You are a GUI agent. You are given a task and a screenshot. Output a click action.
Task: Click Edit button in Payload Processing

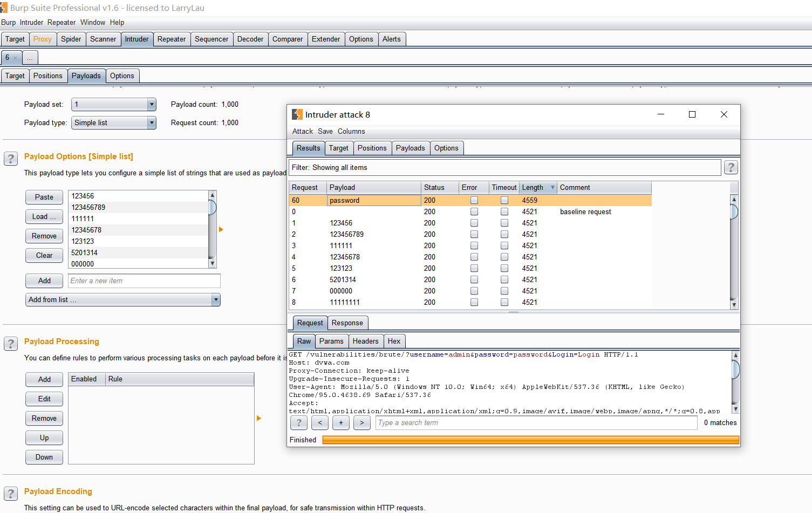pos(44,399)
